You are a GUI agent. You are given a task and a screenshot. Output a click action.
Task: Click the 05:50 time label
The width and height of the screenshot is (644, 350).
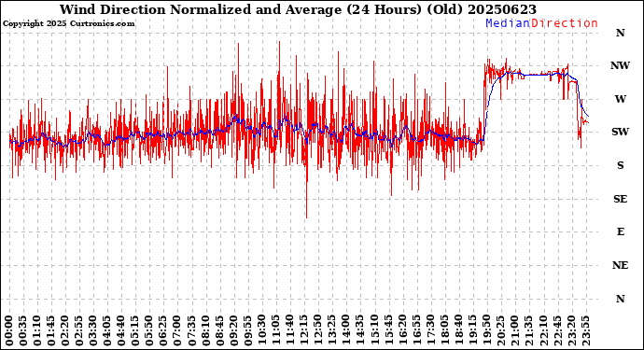click(149, 330)
